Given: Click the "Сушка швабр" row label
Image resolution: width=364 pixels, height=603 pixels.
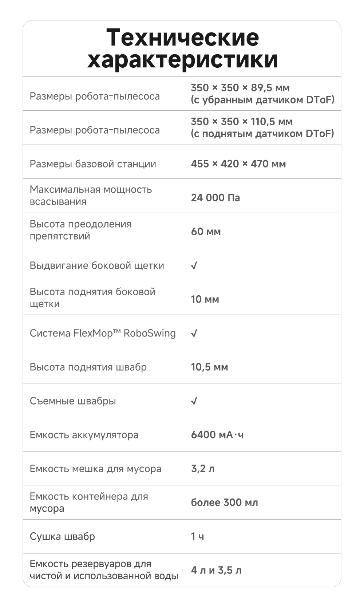Looking at the screenshot, I should (62, 536).
